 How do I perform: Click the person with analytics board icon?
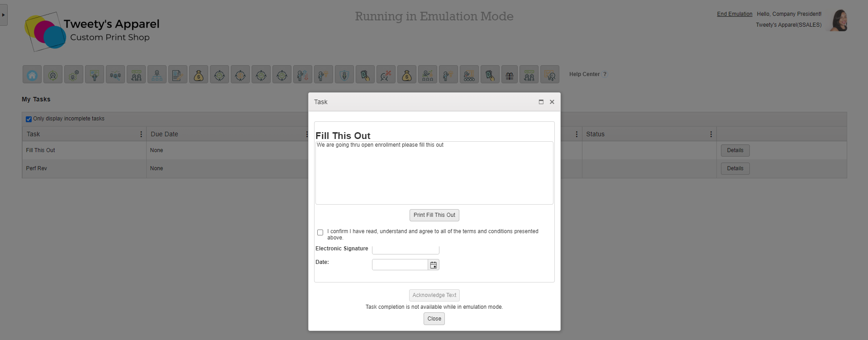click(x=550, y=74)
